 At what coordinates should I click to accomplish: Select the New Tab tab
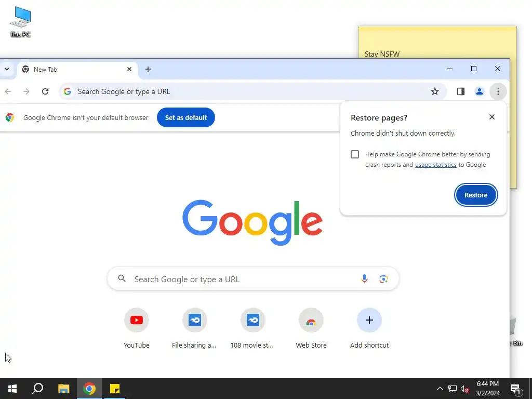tap(77, 69)
